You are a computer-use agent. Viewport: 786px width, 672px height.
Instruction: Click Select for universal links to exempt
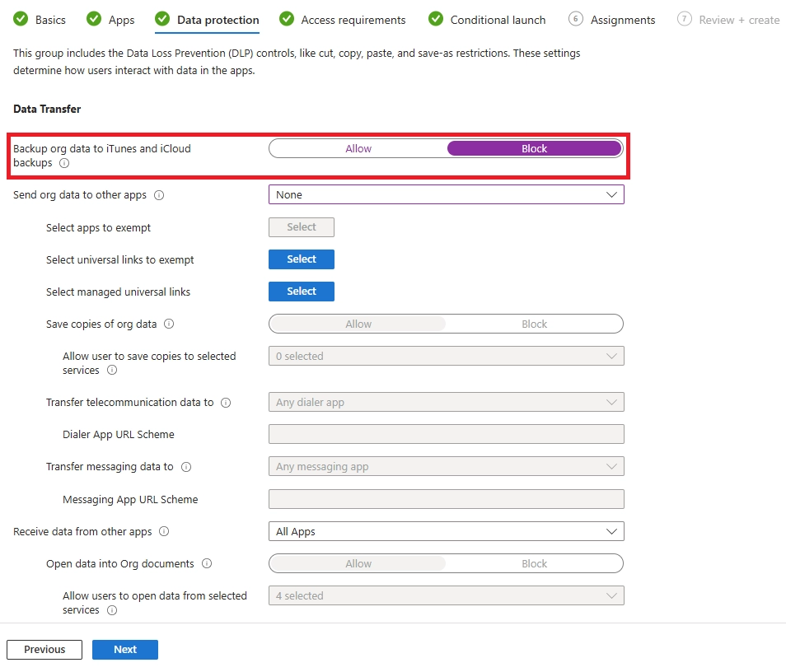click(302, 259)
